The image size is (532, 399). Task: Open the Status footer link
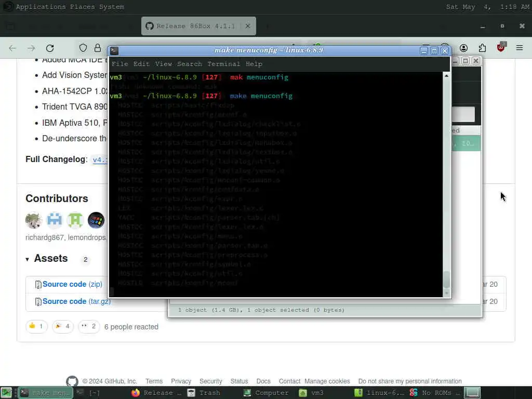239,381
